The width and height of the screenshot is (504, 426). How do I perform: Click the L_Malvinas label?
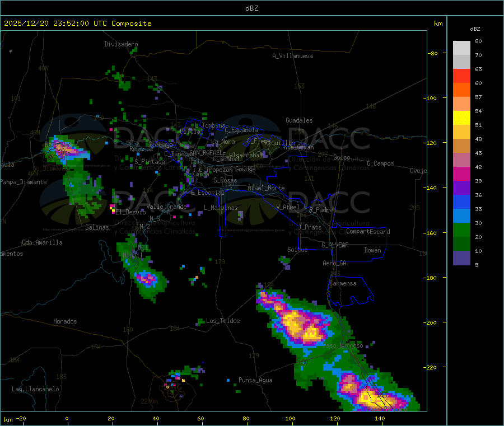click(x=221, y=208)
